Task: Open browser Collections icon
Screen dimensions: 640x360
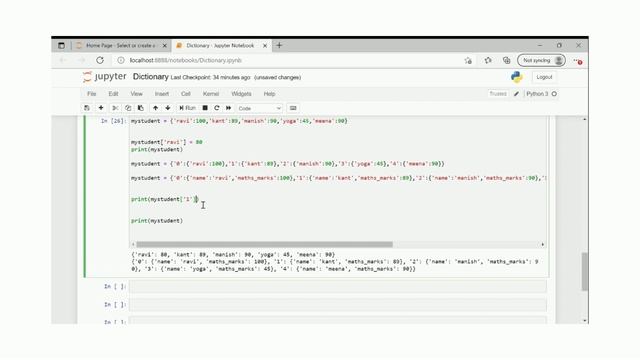Action: [x=507, y=60]
